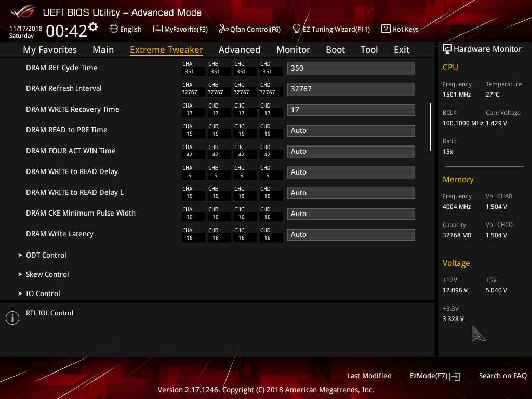532x399 pixels.
Task: Click the globe language icon
Action: (114, 29)
